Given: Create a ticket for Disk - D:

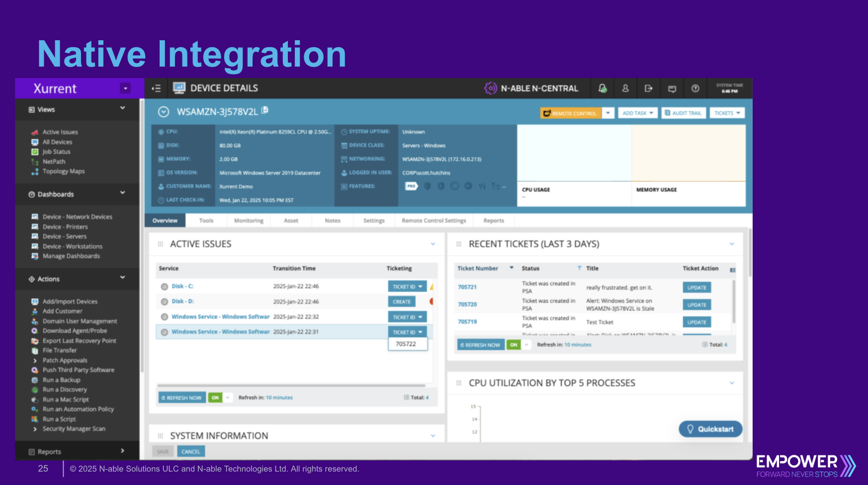Looking at the screenshot, I should pos(402,302).
